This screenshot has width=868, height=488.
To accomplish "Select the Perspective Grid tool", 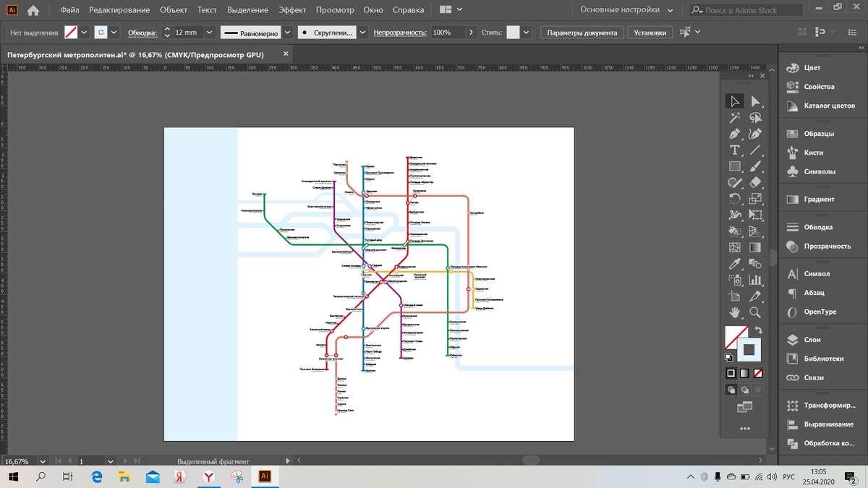I will point(755,231).
